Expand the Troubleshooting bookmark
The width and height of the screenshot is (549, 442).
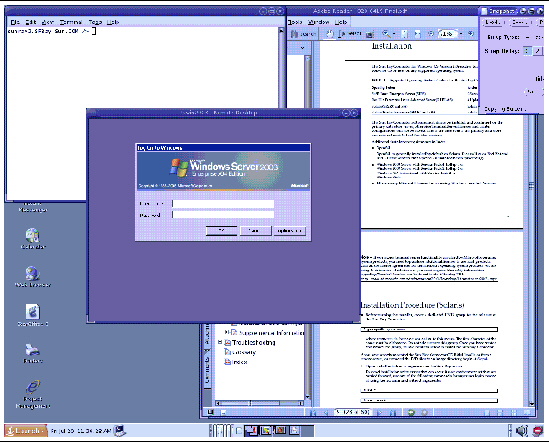coord(220,342)
